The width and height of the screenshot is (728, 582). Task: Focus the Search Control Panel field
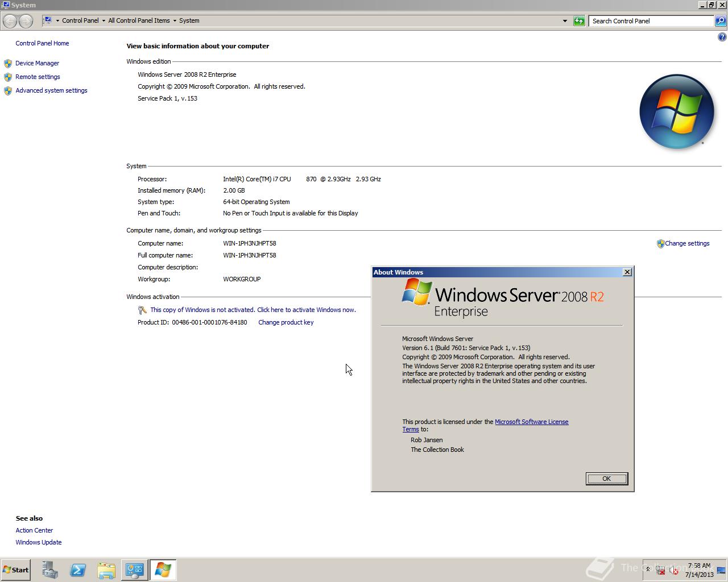point(651,21)
